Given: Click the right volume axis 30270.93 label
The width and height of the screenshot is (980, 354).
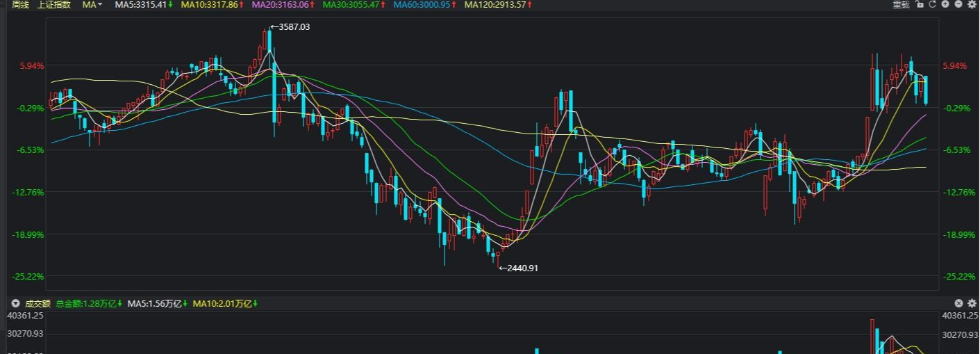Looking at the screenshot, I should coord(961,335).
